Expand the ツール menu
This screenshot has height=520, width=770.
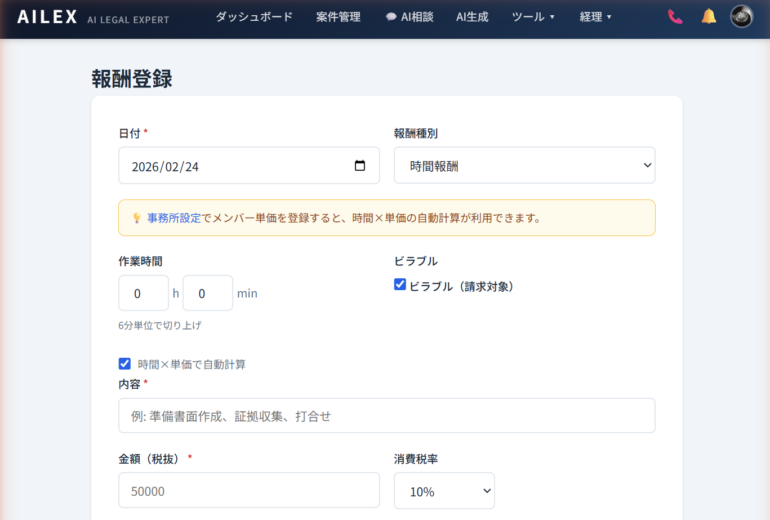click(x=533, y=17)
